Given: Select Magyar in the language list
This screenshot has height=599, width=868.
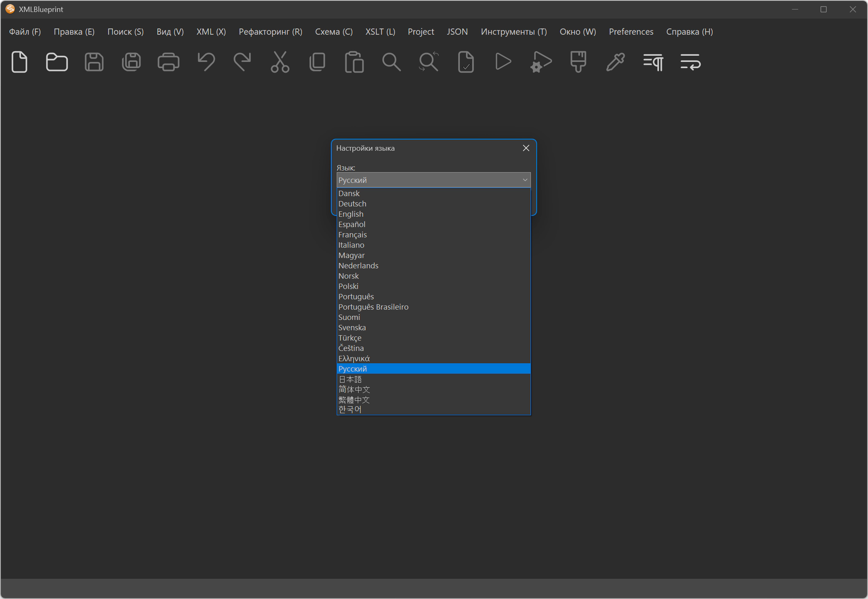Looking at the screenshot, I should tap(433, 255).
